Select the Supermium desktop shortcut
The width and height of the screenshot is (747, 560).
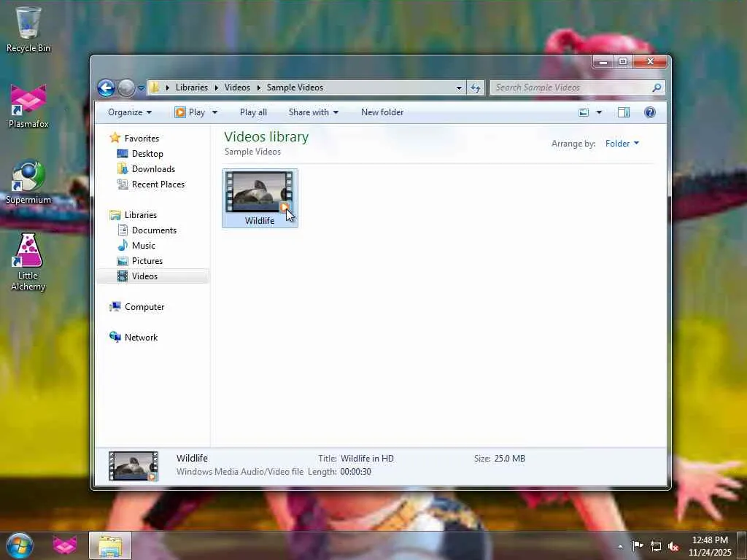[28, 182]
